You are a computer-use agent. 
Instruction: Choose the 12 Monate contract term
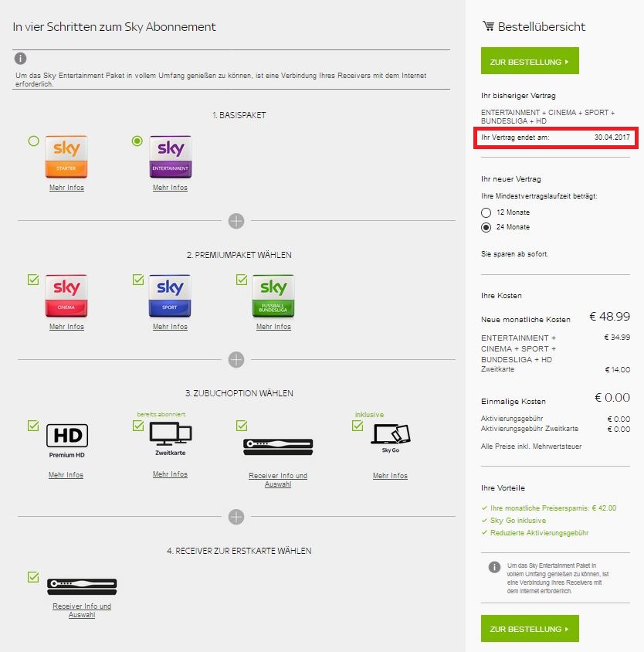pos(486,213)
